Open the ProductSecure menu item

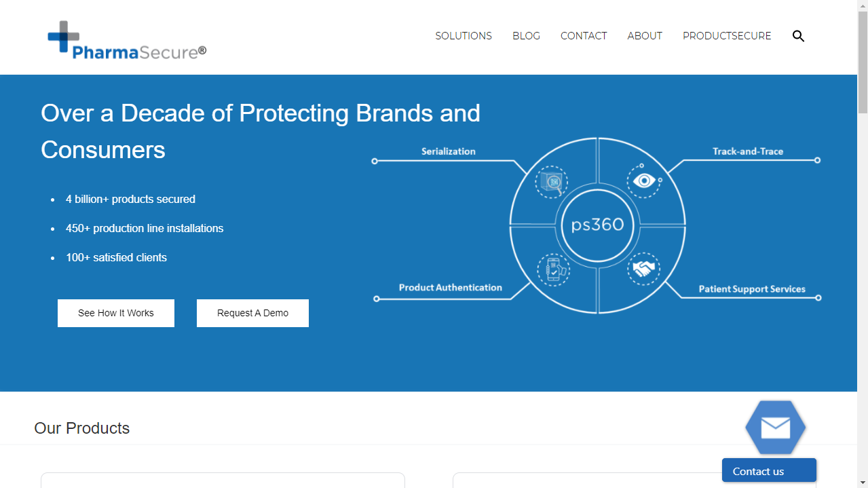727,36
